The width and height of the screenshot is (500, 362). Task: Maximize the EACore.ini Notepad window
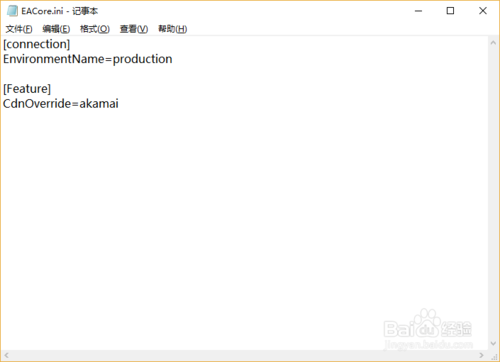point(450,11)
